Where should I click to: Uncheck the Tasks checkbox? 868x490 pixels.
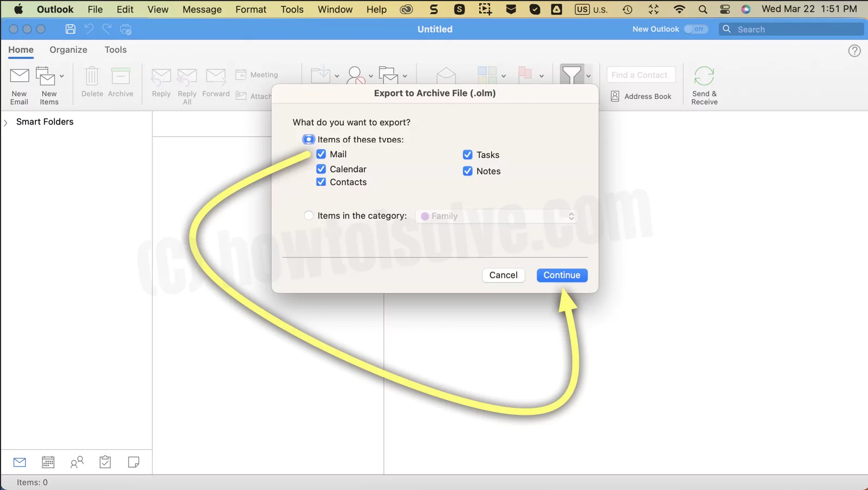[468, 155]
